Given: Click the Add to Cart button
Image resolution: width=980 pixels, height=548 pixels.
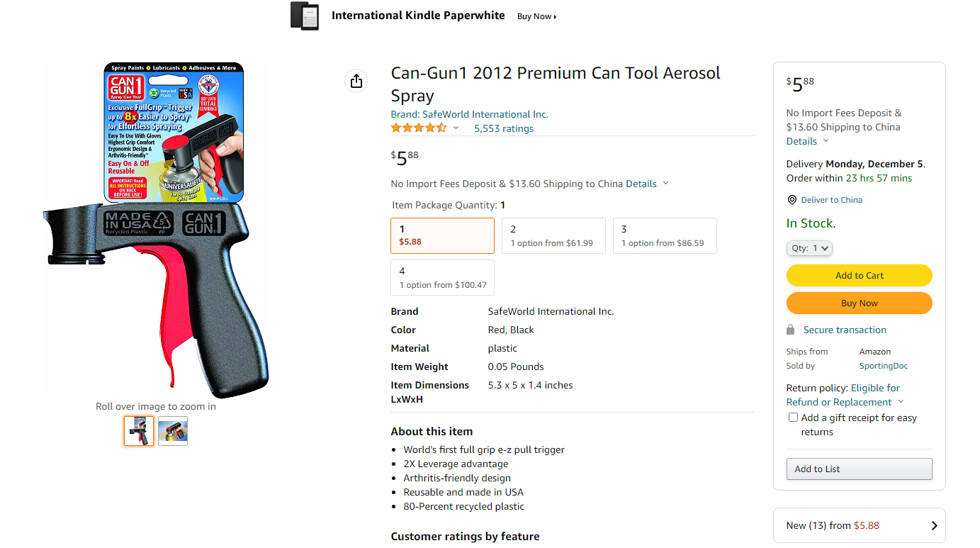Looking at the screenshot, I should click(x=859, y=275).
